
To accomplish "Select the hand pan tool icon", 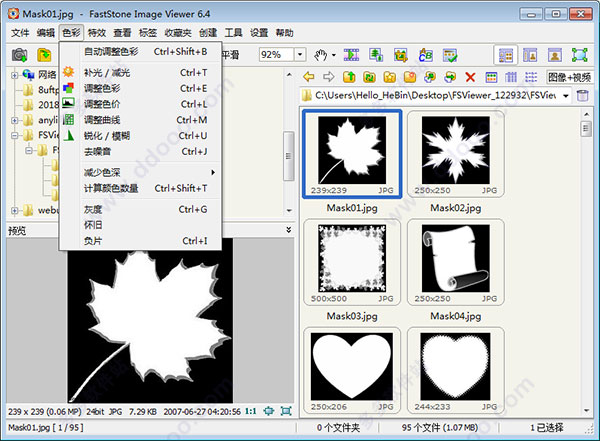I will tap(321, 55).
